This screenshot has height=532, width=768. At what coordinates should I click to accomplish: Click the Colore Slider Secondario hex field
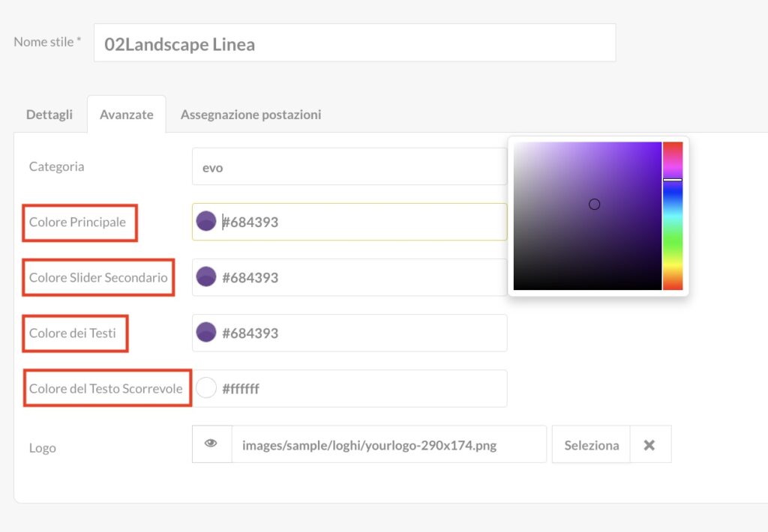pos(349,277)
